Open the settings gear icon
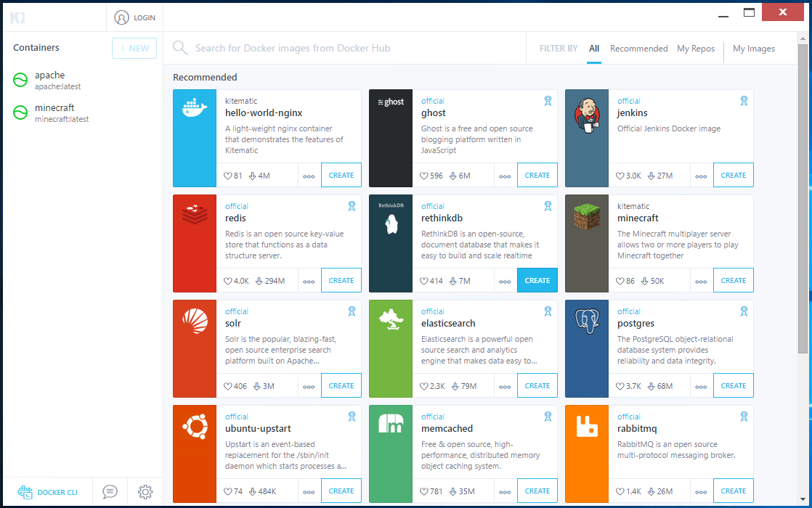 [145, 492]
